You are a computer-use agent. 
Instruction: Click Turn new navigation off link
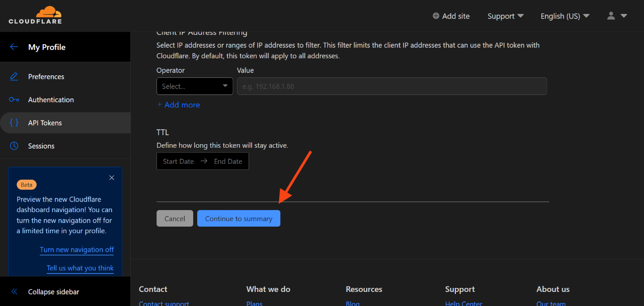point(76,250)
